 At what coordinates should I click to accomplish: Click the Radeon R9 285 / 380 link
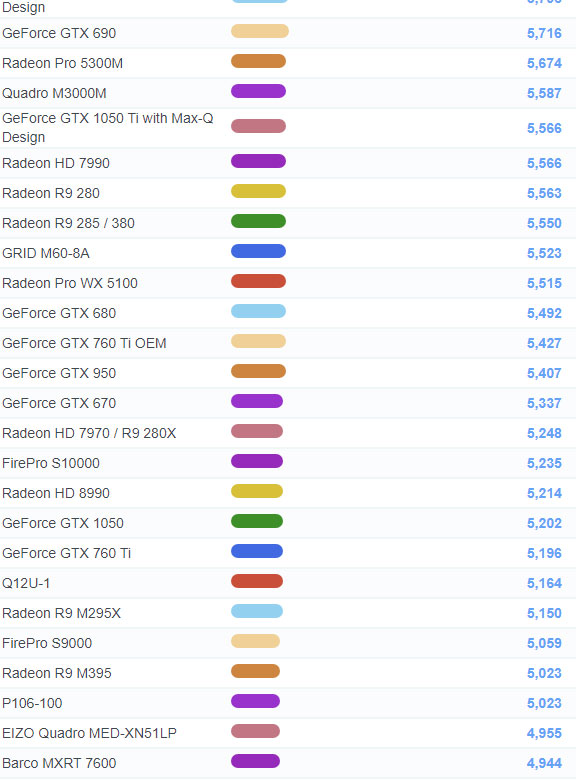point(68,223)
